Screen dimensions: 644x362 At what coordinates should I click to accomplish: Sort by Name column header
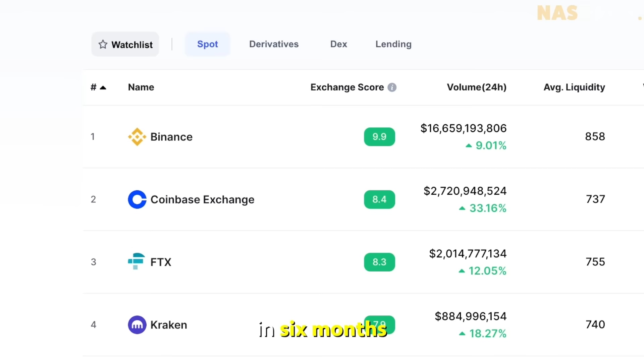point(141,87)
